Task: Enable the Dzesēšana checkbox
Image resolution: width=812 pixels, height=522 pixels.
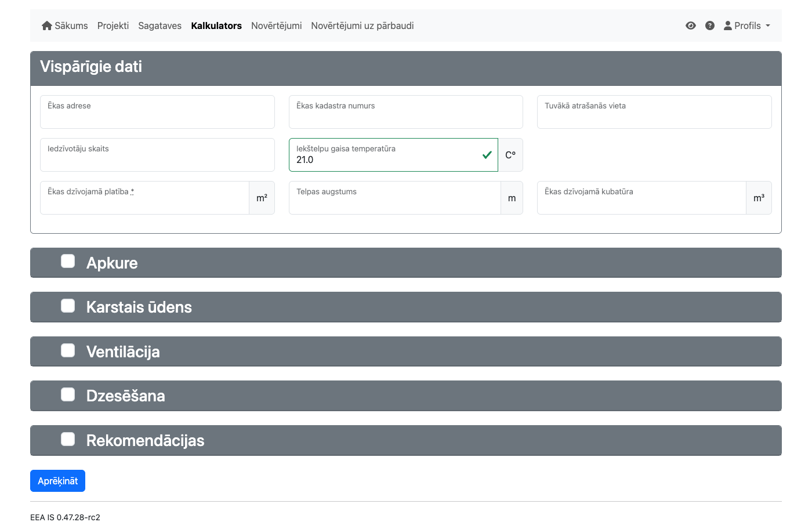Action: (x=68, y=395)
